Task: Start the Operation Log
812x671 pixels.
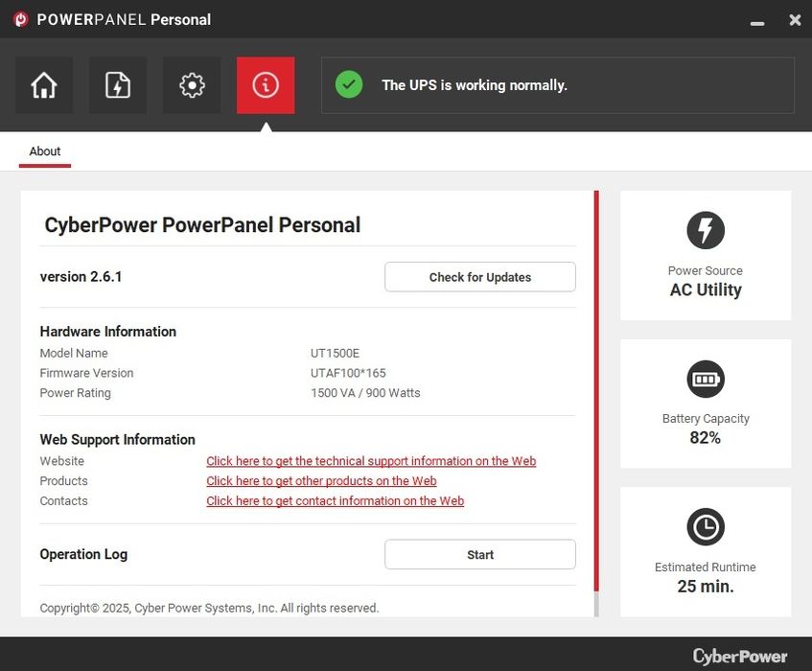Action: point(480,554)
